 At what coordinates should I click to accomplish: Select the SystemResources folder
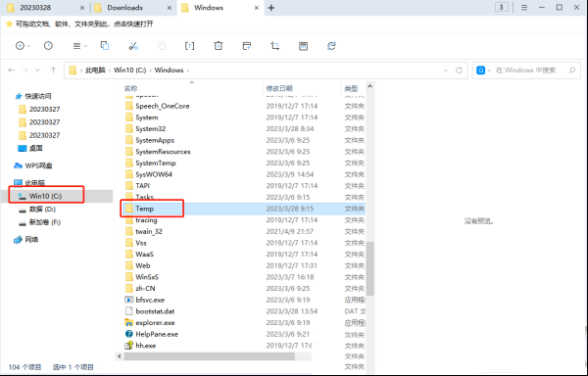[x=163, y=152]
